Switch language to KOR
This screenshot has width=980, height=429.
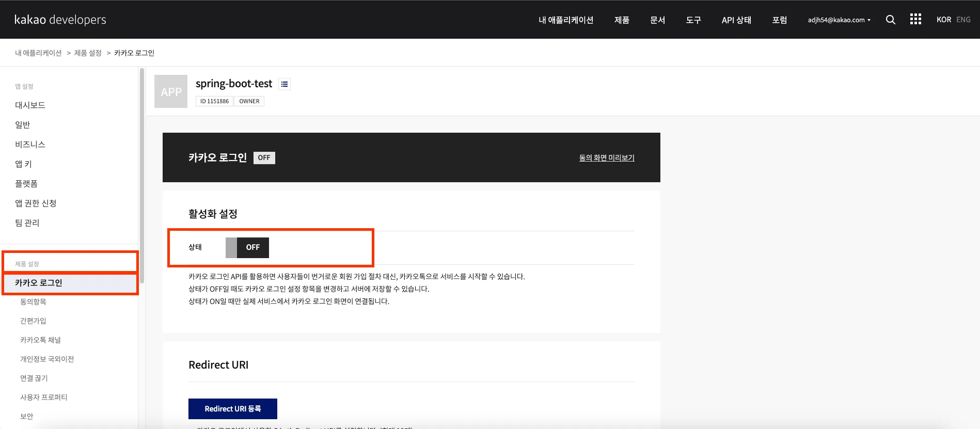coord(944,20)
